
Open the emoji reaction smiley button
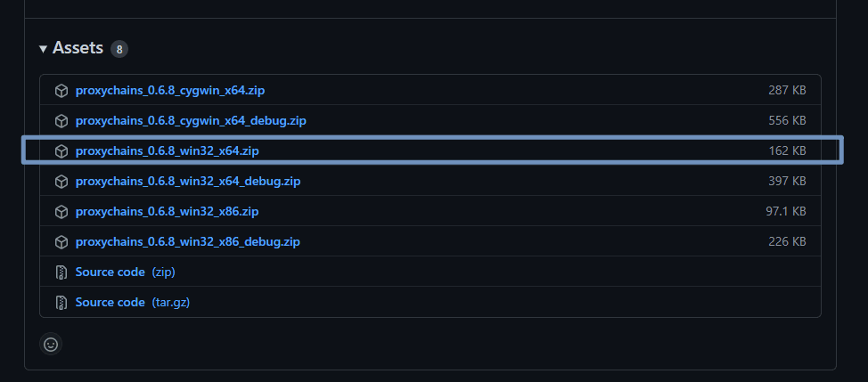[x=51, y=344]
